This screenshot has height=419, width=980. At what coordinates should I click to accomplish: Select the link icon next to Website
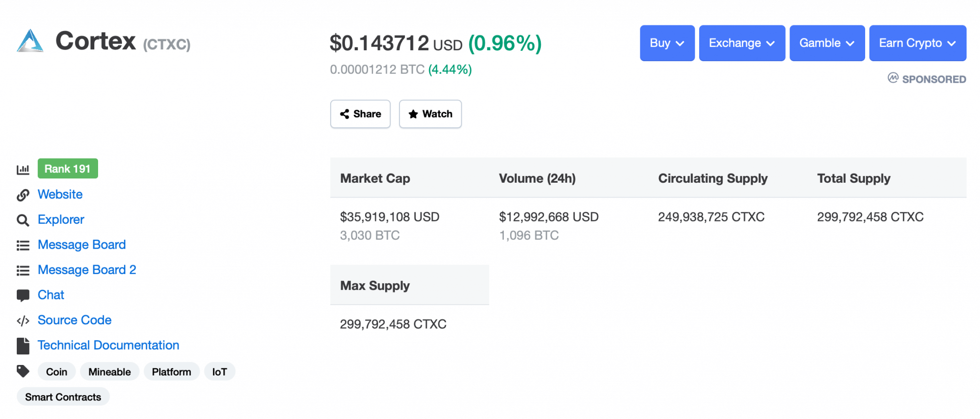[x=23, y=195]
